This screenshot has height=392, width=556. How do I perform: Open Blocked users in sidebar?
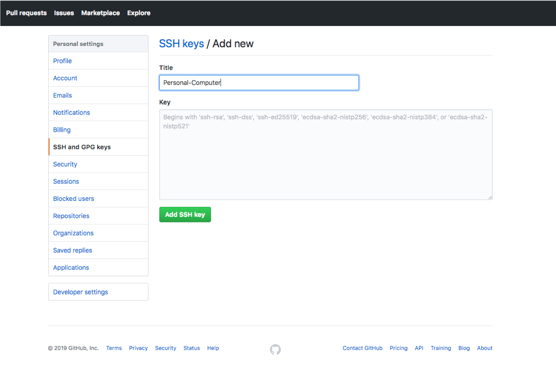point(98,199)
